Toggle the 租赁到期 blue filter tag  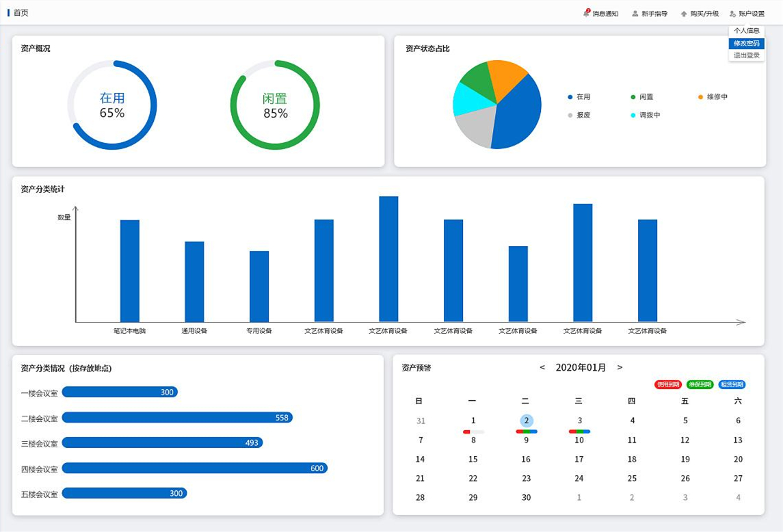[732, 384]
